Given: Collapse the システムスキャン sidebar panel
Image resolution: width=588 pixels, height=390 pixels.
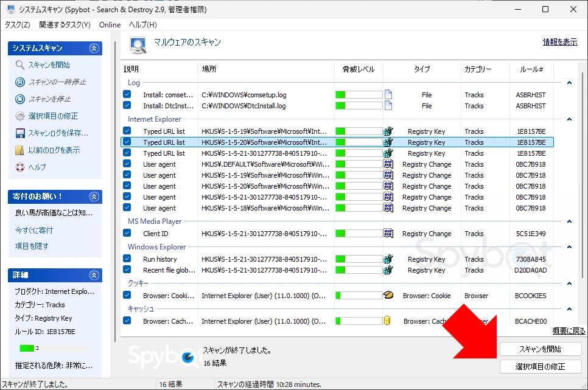Looking at the screenshot, I should (94, 48).
